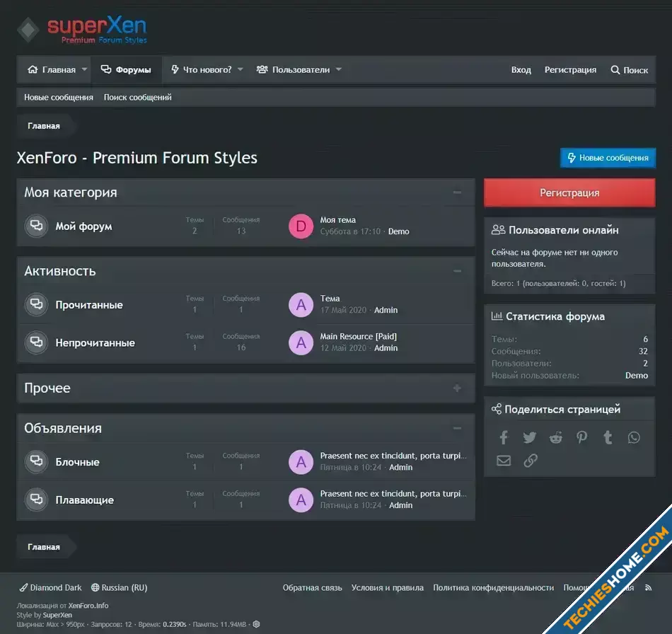Select the Форумы navigation tab
This screenshot has width=672, height=634.
(127, 69)
